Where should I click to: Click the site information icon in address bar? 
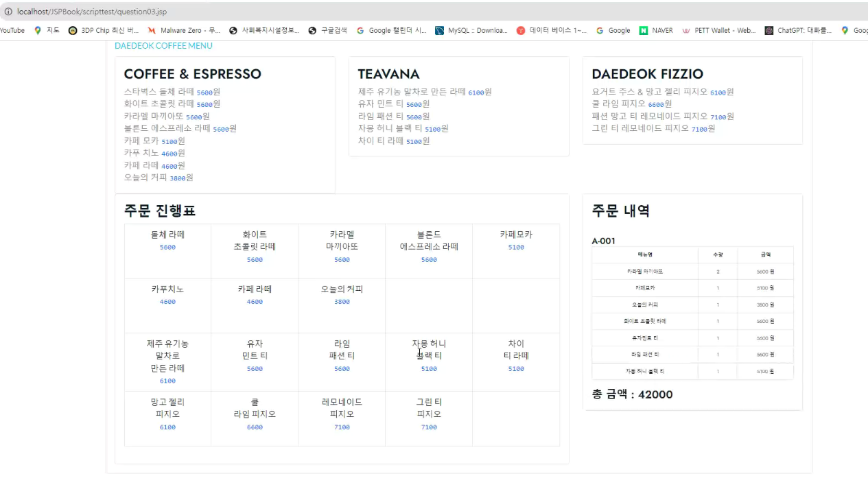(8, 12)
